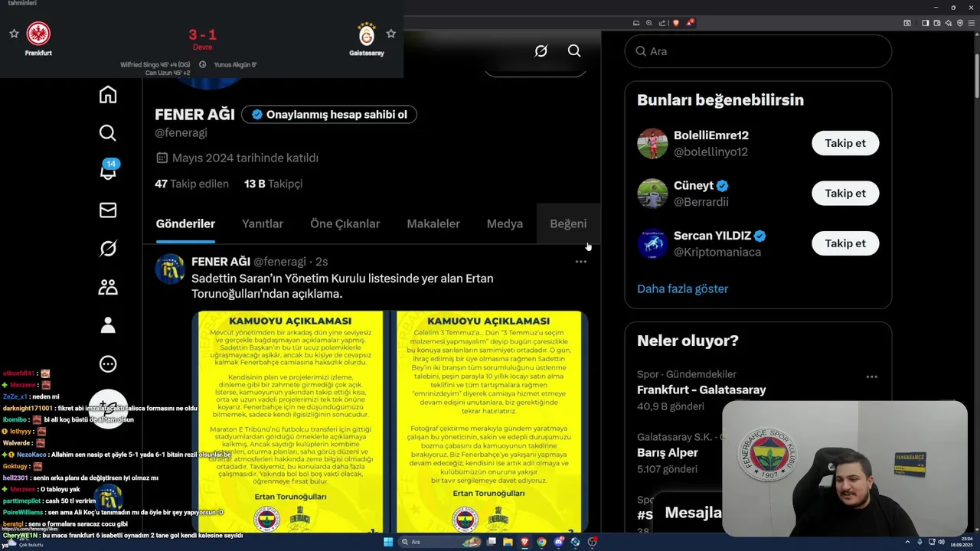The image size is (980, 551).
Task: Open Messages envelope icon in sidebar
Action: [x=108, y=210]
